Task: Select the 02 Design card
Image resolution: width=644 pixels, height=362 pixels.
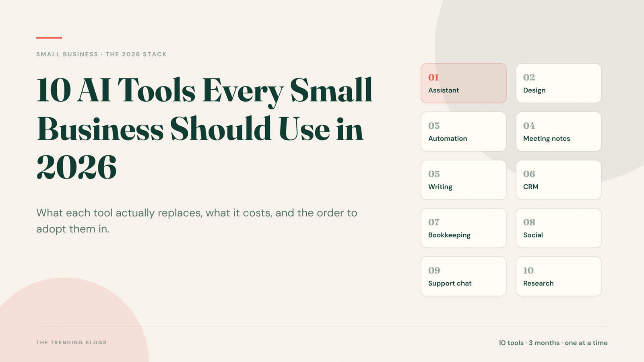Action: 559,83
